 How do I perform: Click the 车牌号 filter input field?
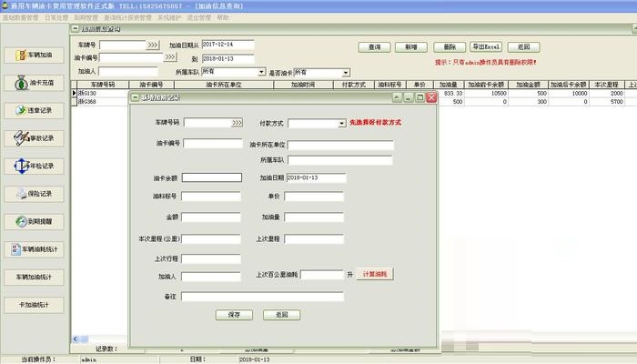click(123, 45)
